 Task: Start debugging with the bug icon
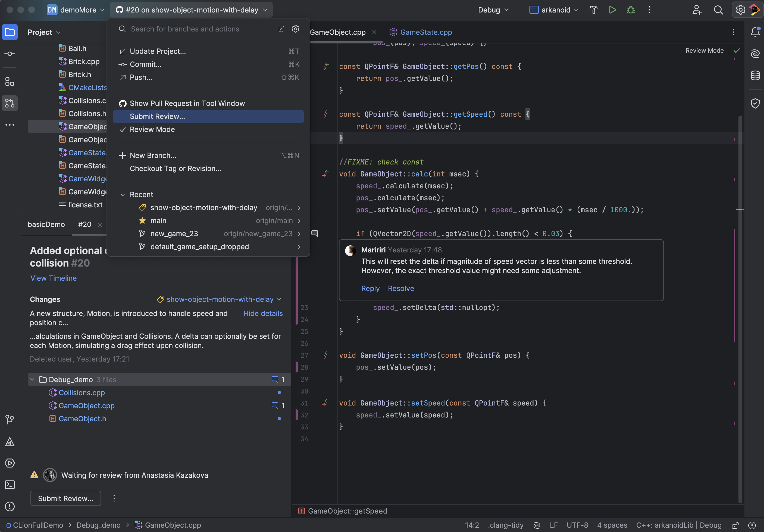coord(631,10)
